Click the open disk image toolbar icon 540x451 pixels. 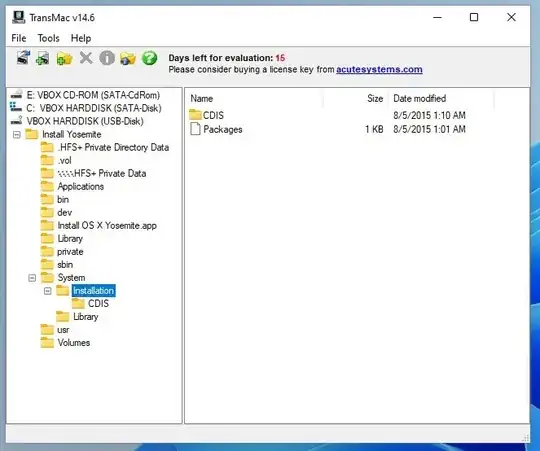click(x=23, y=58)
